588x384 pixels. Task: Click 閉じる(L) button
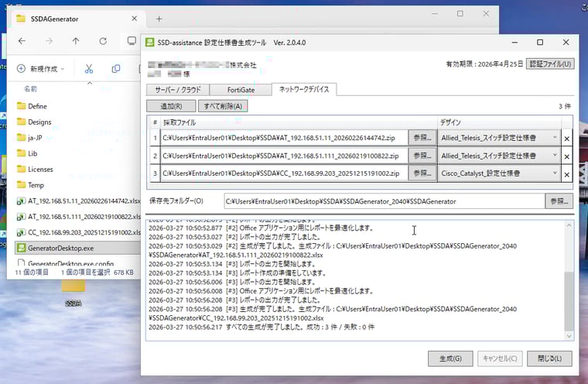click(x=549, y=358)
